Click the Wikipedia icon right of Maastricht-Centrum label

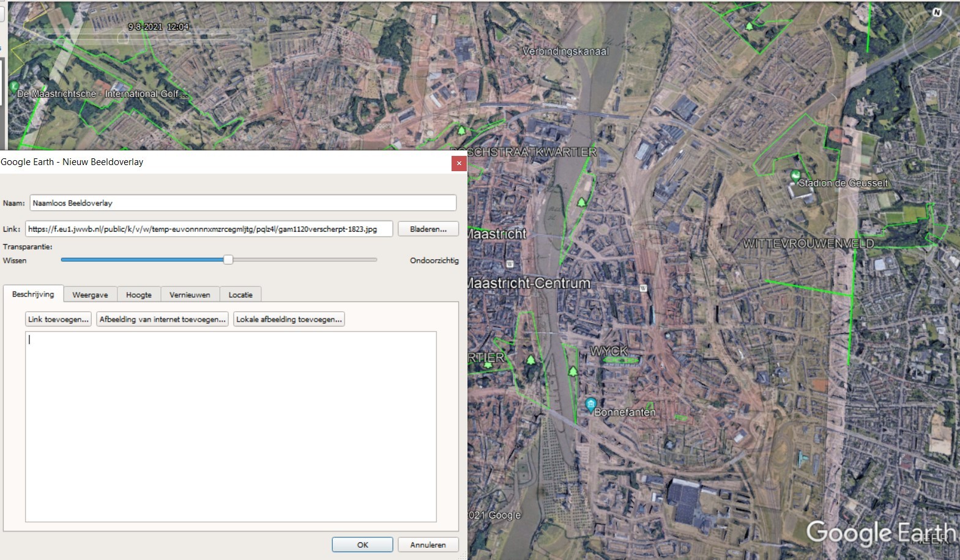pyautogui.click(x=643, y=288)
